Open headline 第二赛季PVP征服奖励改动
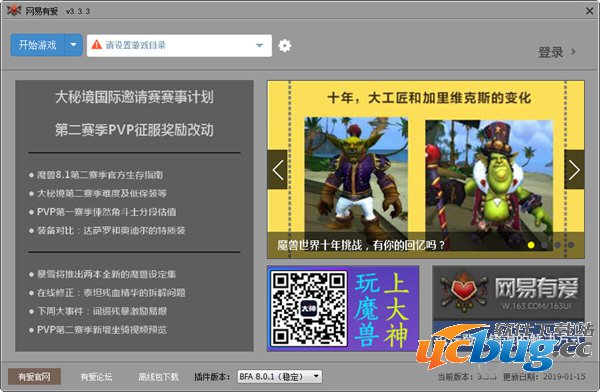The image size is (600, 392). (134, 130)
